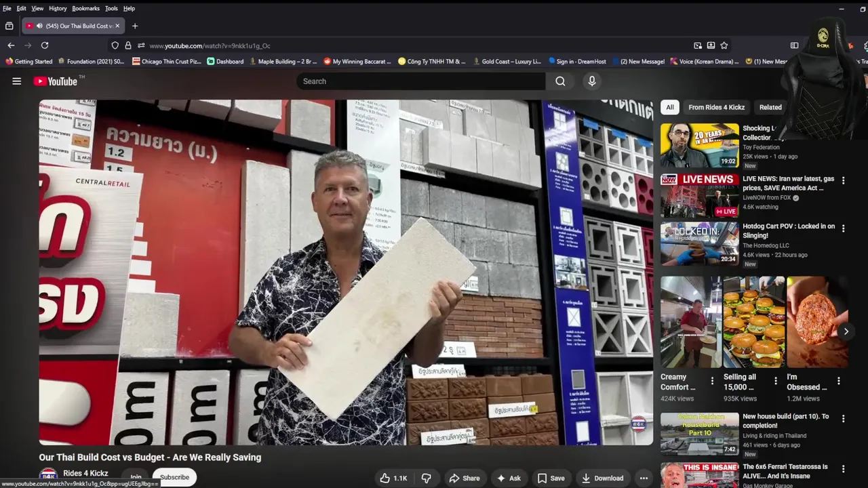868x488 pixels.
Task: Open the Getting Started bookmark
Action: tap(28, 62)
